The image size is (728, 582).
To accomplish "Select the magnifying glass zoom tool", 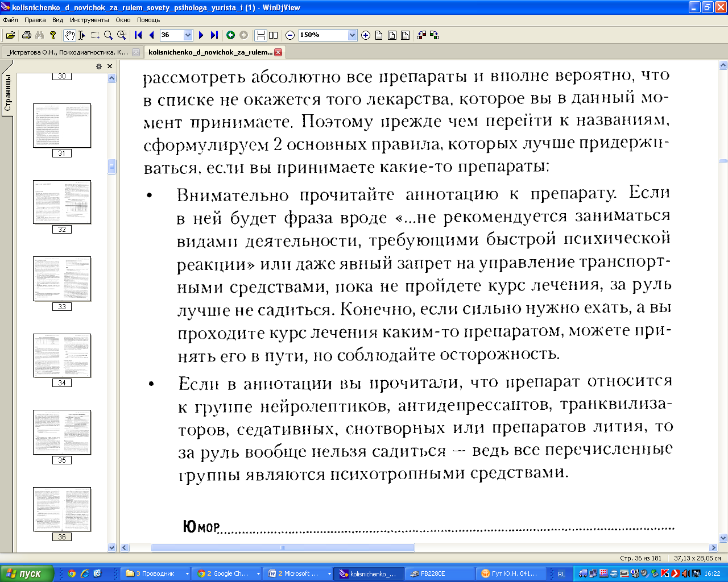I will tap(108, 35).
